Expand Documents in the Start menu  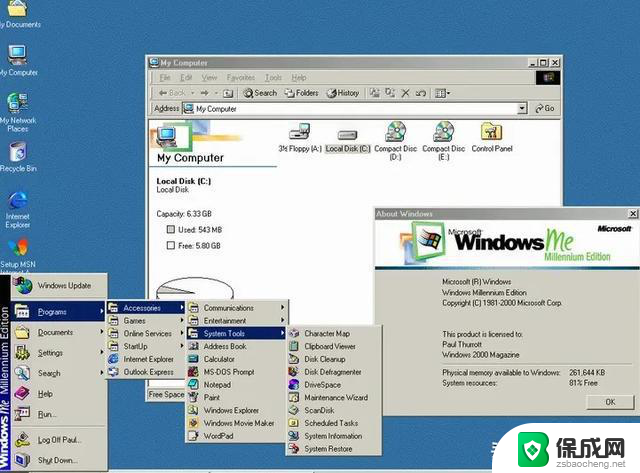(60, 332)
